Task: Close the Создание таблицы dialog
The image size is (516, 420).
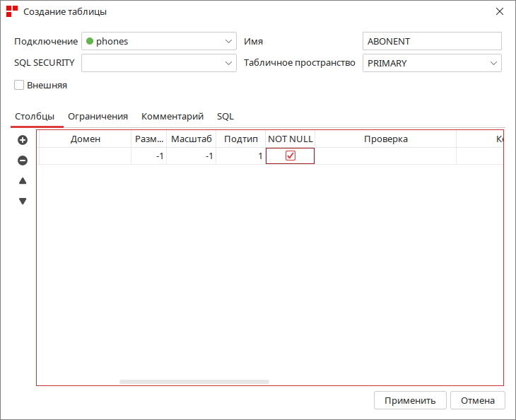Action: [x=500, y=11]
